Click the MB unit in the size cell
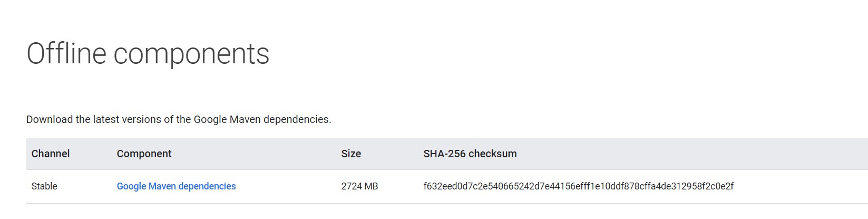This screenshot has height=219, width=868. point(371,186)
